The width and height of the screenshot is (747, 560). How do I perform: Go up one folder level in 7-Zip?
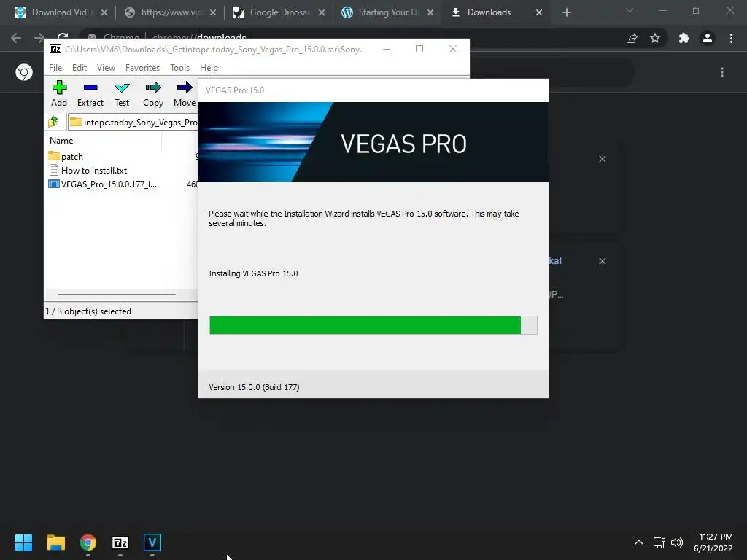click(x=53, y=122)
